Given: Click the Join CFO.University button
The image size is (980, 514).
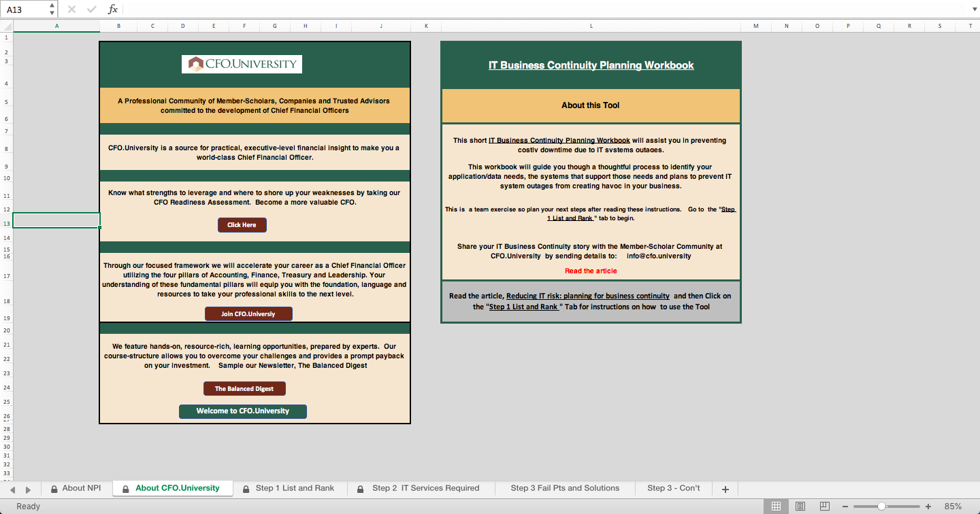Looking at the screenshot, I should pos(248,314).
